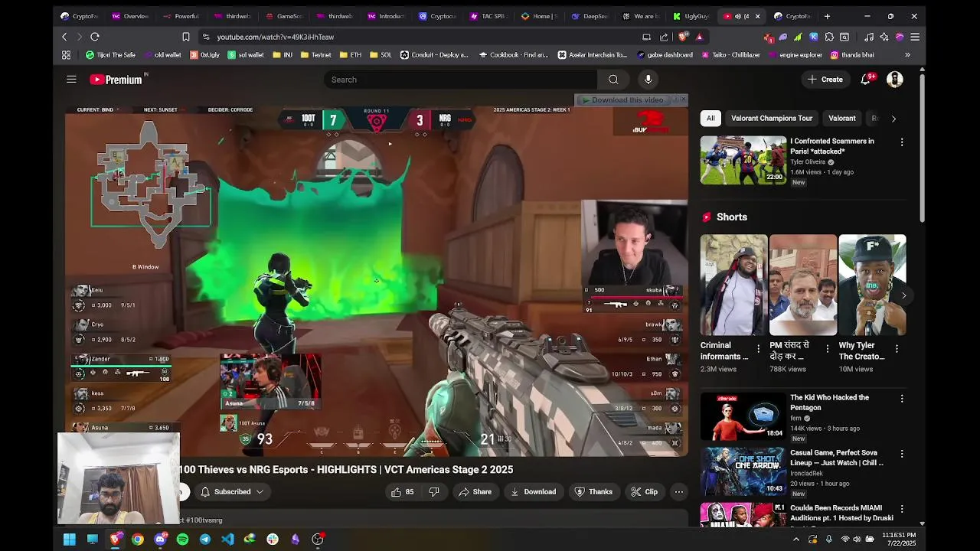The height and width of the screenshot is (551, 980).
Task: Click the URL address bar
Action: point(421,37)
